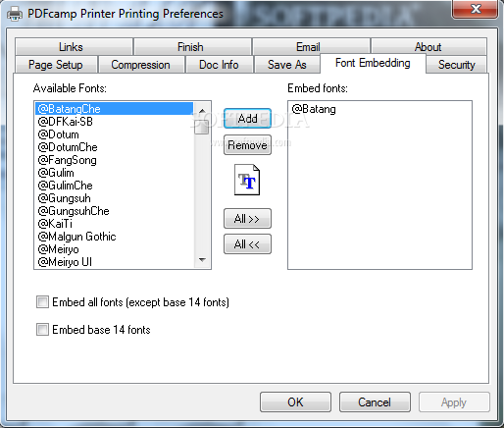Viewport: 504px width, 428px height.
Task: Select the @Meiryo font
Action: click(x=115, y=249)
